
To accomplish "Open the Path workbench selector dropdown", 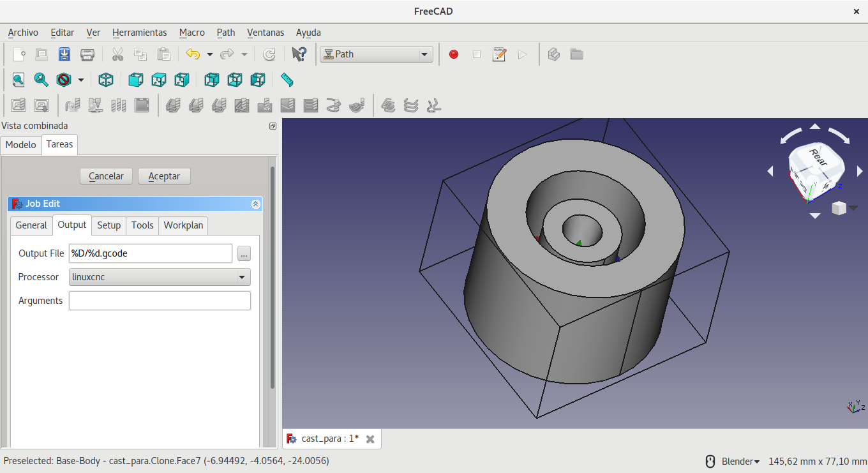I will point(377,54).
